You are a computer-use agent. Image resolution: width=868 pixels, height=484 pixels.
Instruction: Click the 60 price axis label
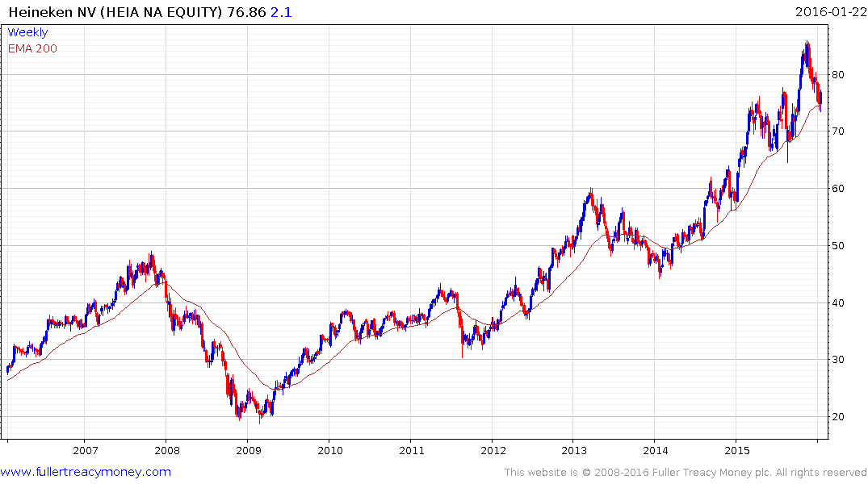[x=838, y=189]
